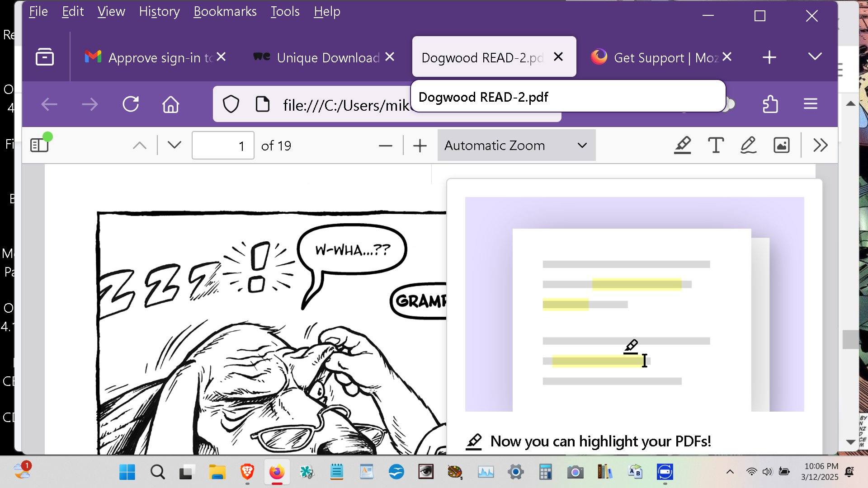Switch to Unique Download tab
This screenshot has width=868, height=488.
pyautogui.click(x=323, y=57)
